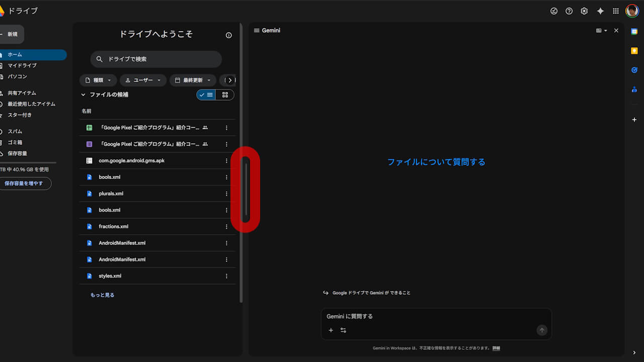Screen dimensions: 644x362
Task: Open more options for styles.xml
Action: click(x=226, y=276)
